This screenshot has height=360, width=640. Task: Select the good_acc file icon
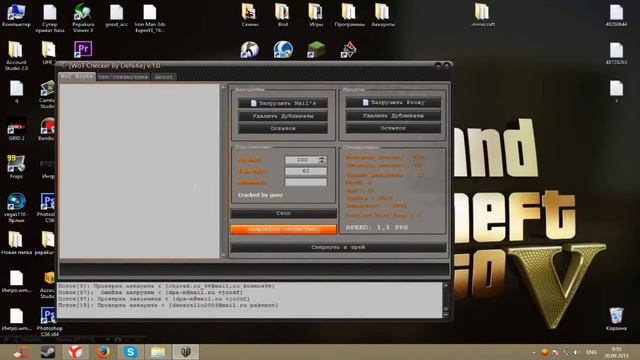point(116,16)
